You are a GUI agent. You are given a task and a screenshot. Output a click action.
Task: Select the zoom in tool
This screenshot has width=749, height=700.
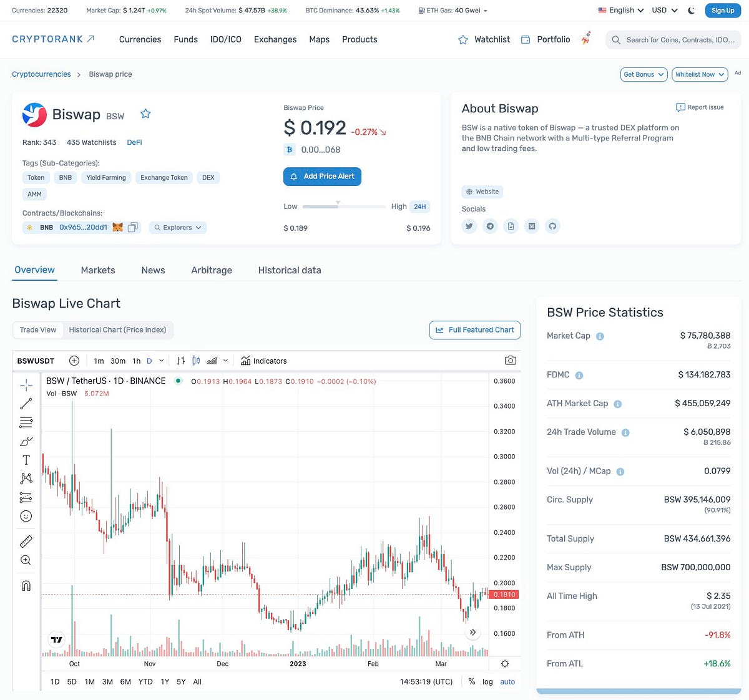tap(26, 560)
